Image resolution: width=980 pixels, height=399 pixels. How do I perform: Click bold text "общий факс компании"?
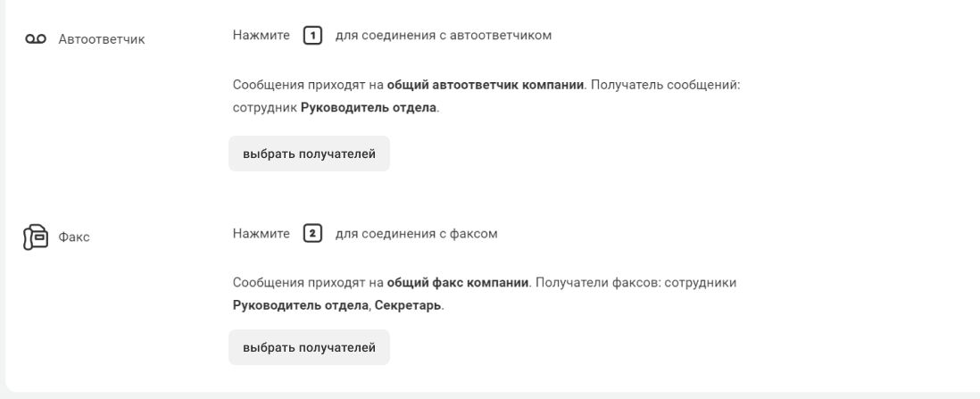tap(458, 283)
